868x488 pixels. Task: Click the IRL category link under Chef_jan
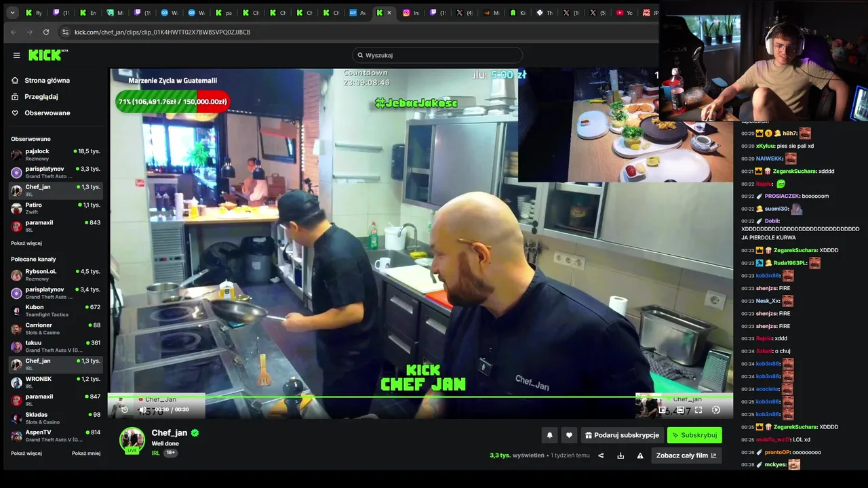(x=155, y=453)
